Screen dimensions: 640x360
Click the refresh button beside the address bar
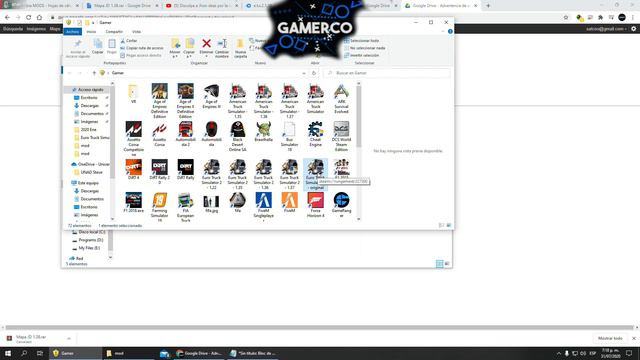[313, 73]
